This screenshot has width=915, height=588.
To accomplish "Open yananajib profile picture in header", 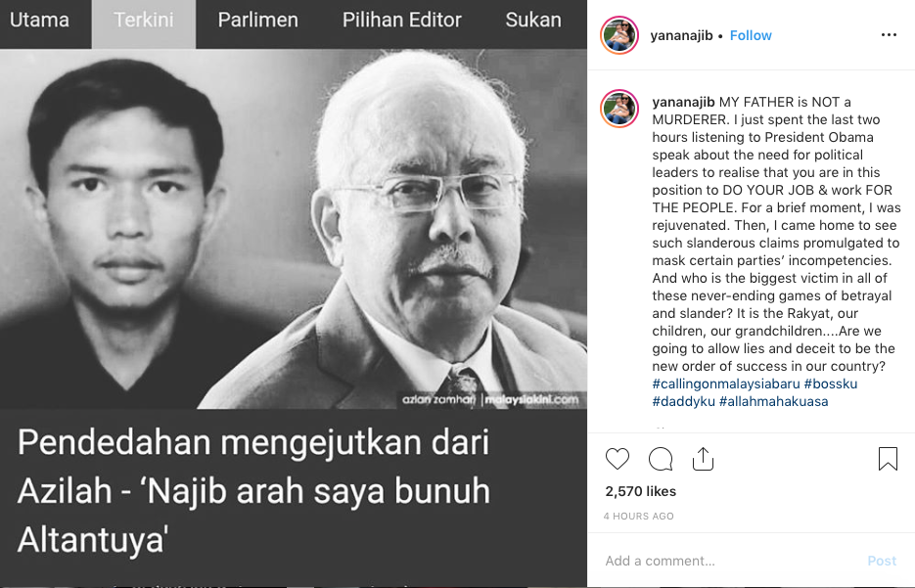I will click(619, 35).
